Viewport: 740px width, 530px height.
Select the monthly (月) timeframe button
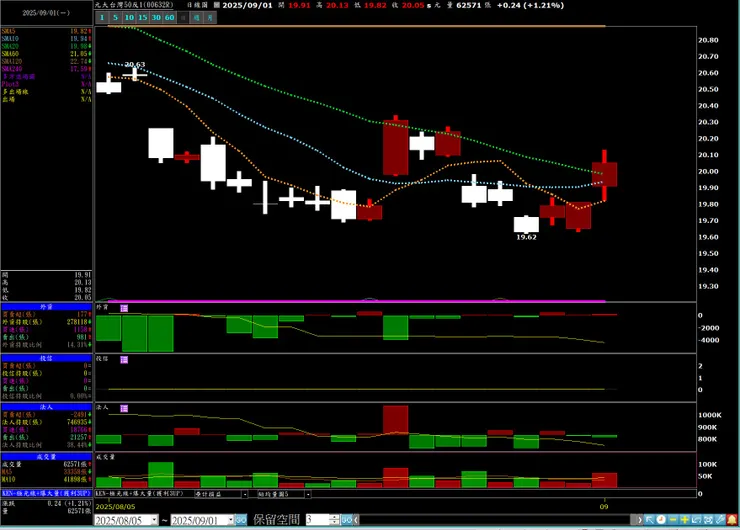coord(210,17)
